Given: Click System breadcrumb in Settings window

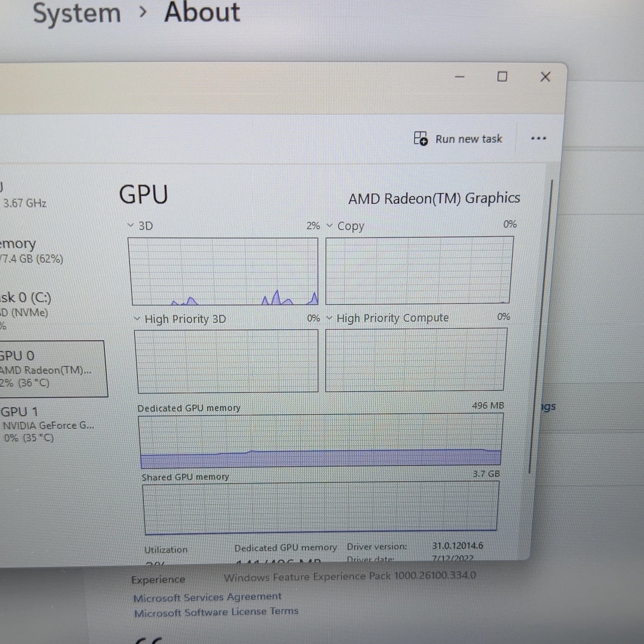Looking at the screenshot, I should pos(77,13).
